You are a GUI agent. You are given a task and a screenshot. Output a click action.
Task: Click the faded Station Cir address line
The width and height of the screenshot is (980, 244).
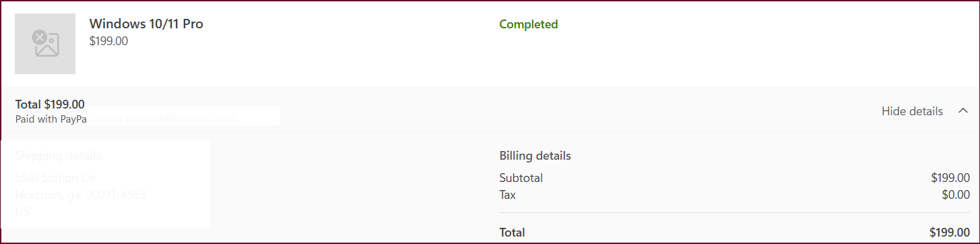point(56,179)
